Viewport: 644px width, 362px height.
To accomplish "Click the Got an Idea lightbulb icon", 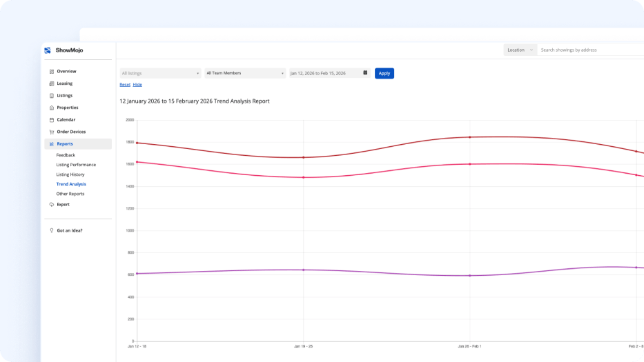I will coord(51,230).
